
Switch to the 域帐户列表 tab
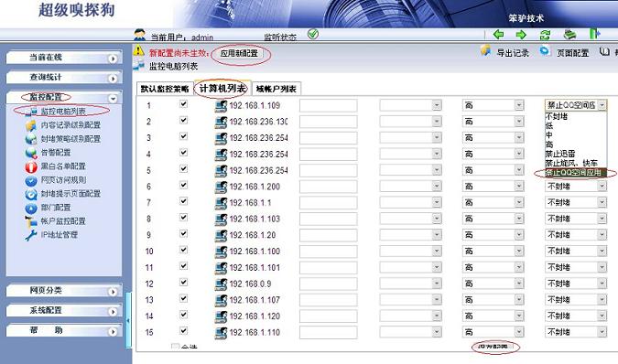click(276, 90)
